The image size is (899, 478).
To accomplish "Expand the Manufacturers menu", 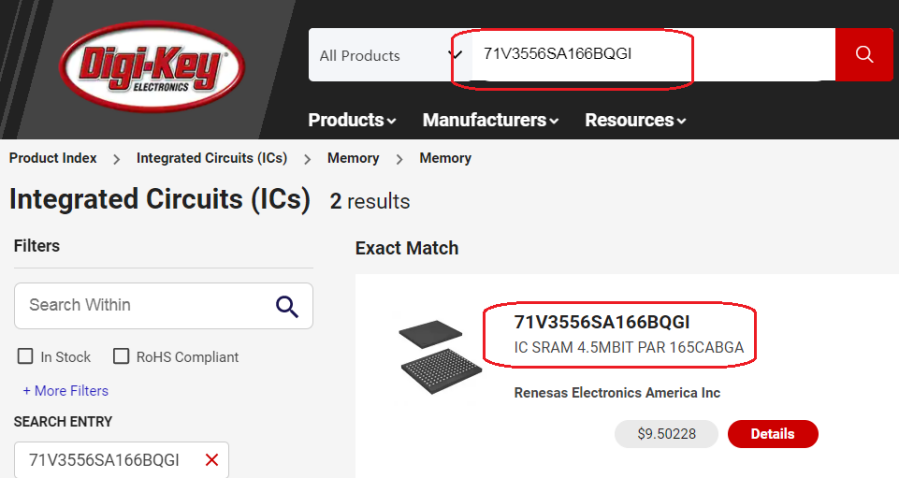I will coord(490,120).
